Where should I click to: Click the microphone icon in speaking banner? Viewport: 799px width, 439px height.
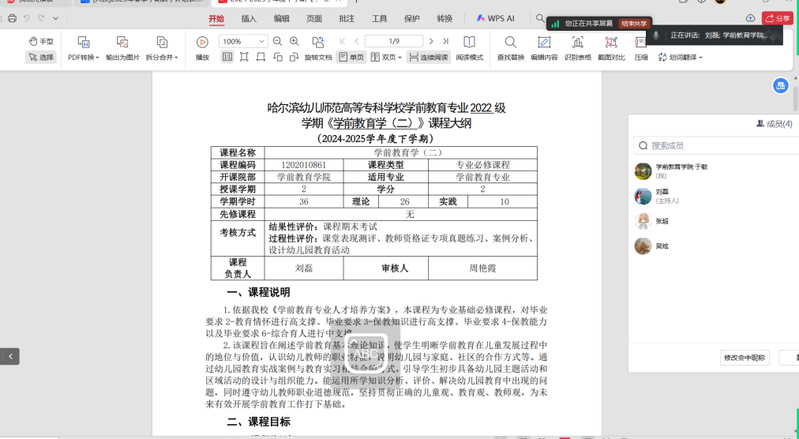[656, 35]
